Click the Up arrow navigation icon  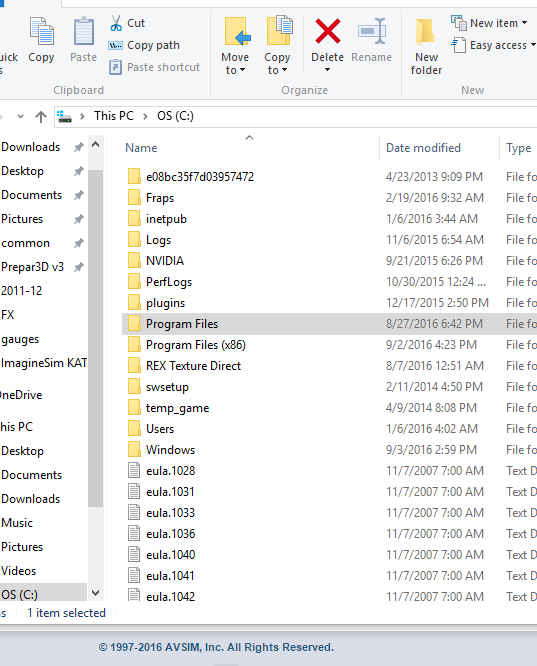[x=41, y=116]
